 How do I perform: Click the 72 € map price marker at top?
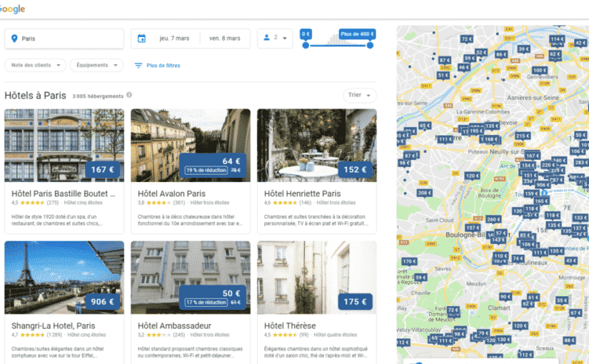pyautogui.click(x=466, y=39)
